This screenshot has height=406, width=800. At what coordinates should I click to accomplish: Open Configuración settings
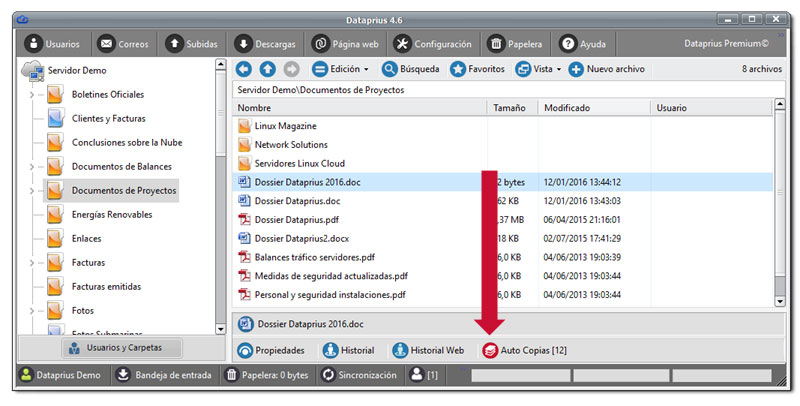click(433, 44)
